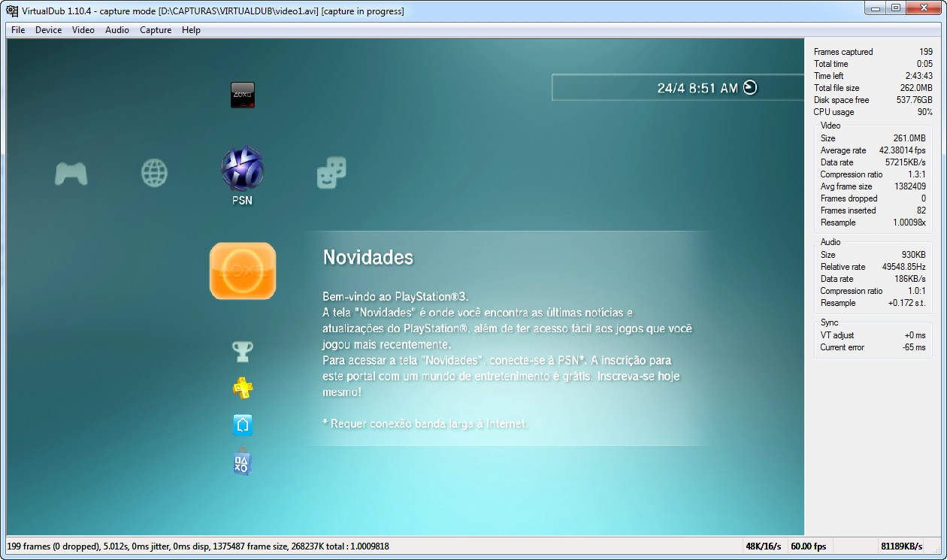Click the Current error -65 ms value

point(914,347)
